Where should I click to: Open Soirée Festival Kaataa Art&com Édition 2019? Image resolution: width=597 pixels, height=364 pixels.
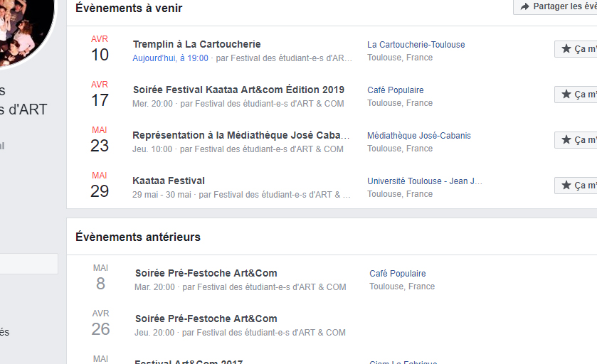(238, 90)
